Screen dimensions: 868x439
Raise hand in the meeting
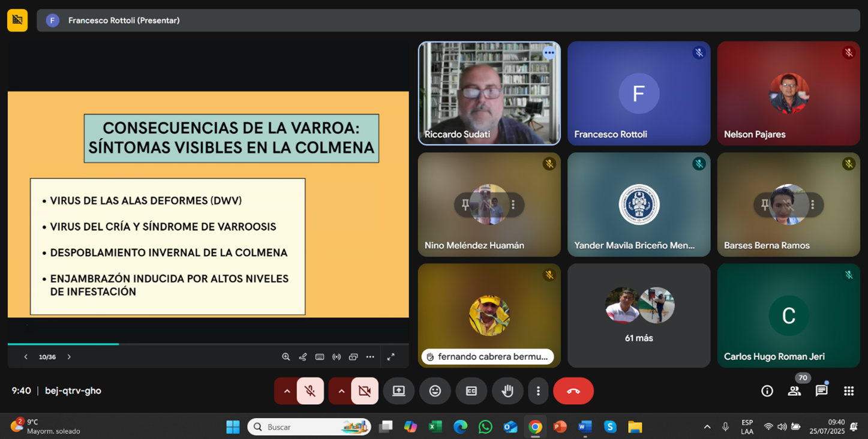507,391
